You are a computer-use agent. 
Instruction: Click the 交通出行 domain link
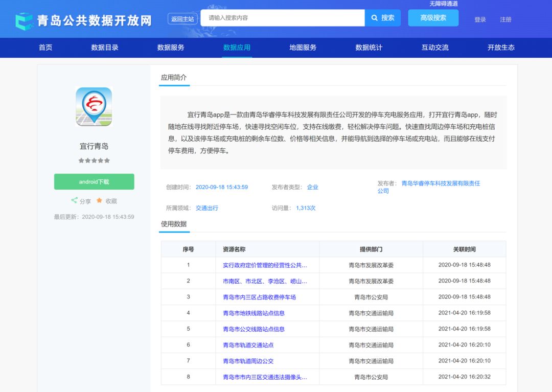pyautogui.click(x=207, y=208)
